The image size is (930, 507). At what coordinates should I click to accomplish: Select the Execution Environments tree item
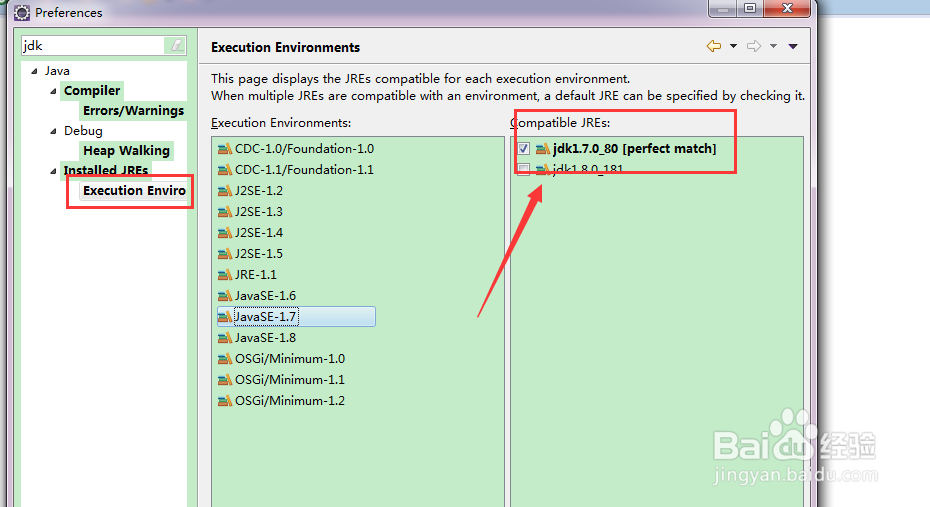(134, 190)
